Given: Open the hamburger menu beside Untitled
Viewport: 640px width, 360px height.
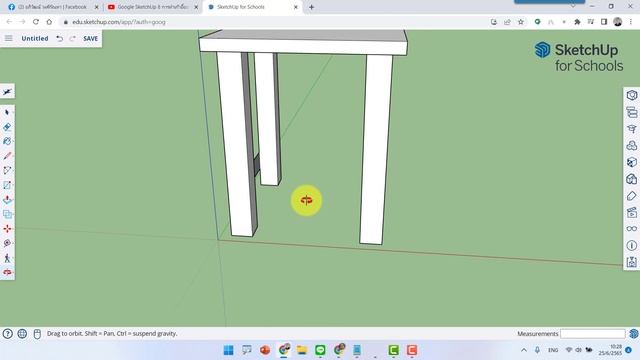Looking at the screenshot, I should click(x=8, y=38).
